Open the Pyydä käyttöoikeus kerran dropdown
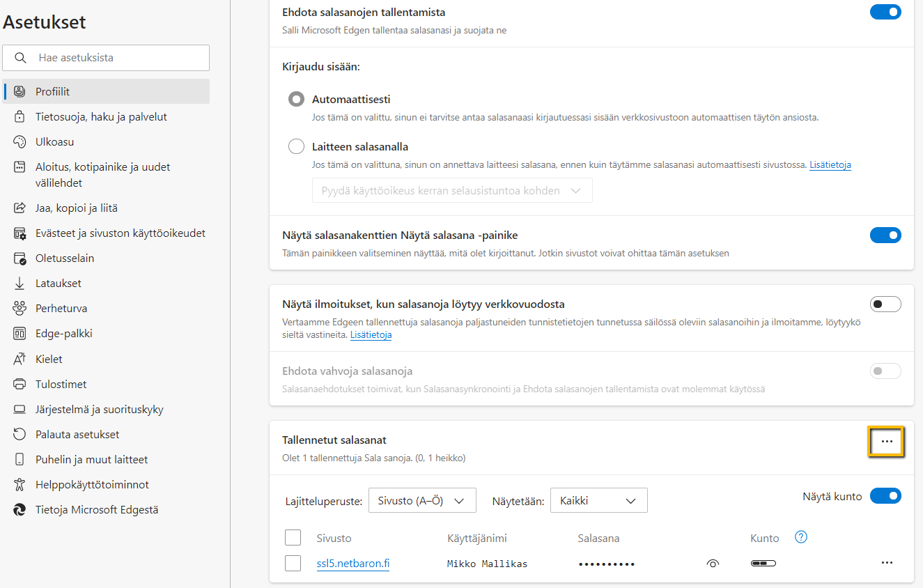The width and height of the screenshot is (923, 588). [452, 190]
